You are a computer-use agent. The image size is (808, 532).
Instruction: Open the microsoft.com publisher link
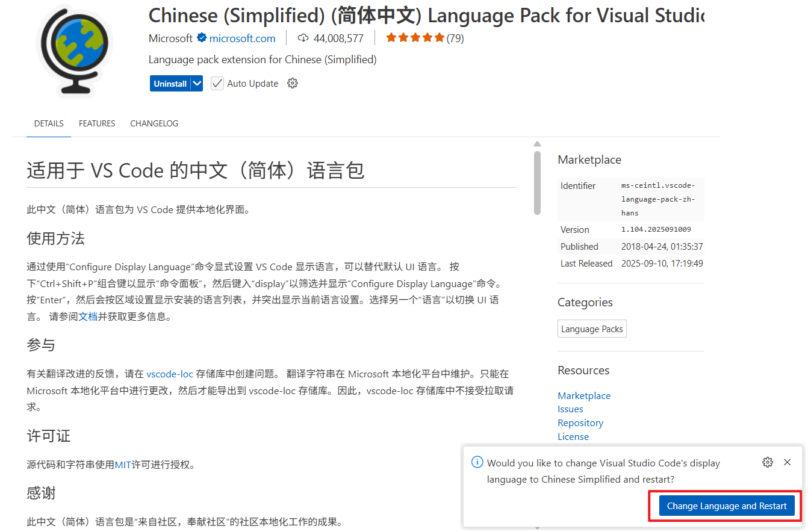pos(243,38)
